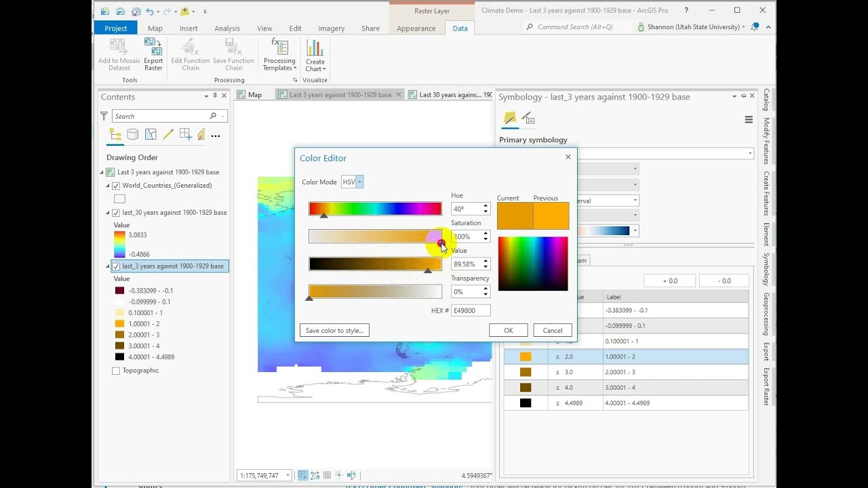Screen dimensions: 868x488
Task: Collapse the last_30 years layer legend
Action: coord(108,213)
